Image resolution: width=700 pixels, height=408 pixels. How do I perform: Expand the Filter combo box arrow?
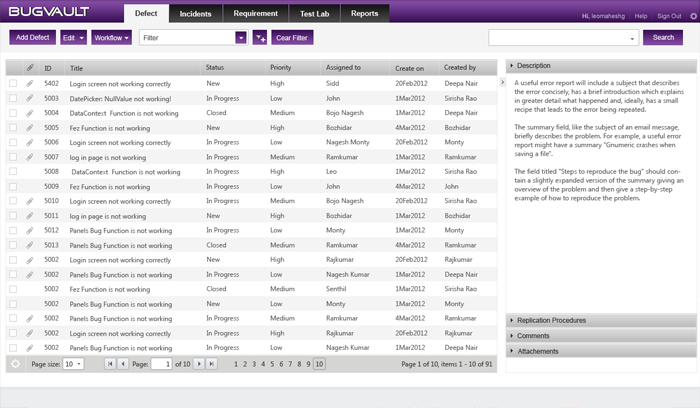point(240,37)
